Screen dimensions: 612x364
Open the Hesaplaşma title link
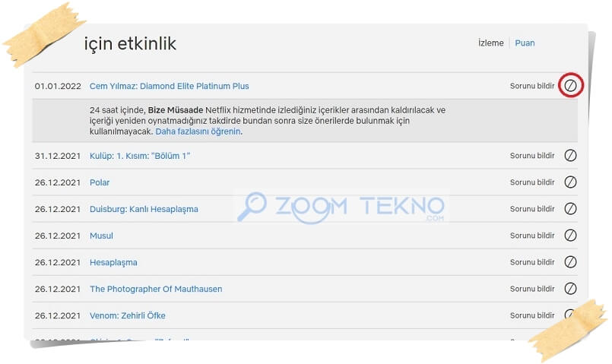[113, 263]
